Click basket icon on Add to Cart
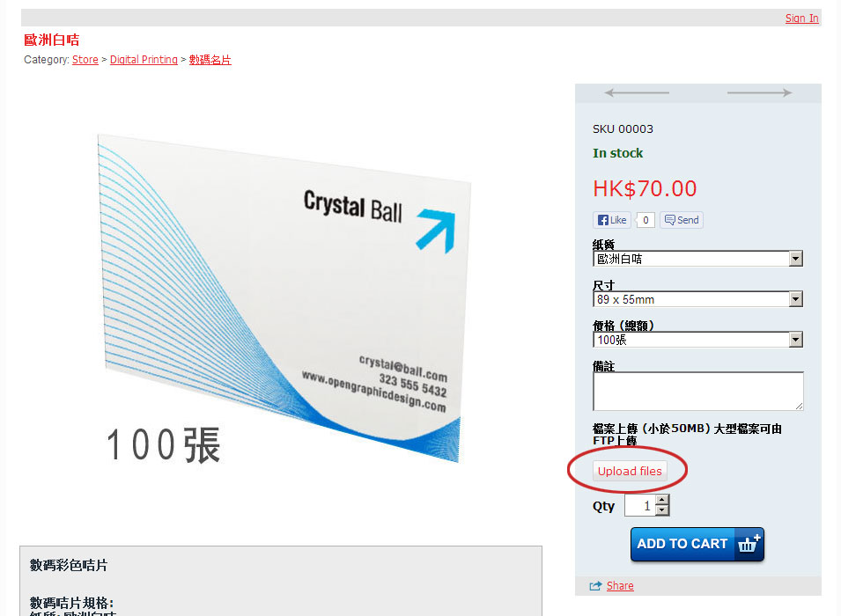 click(749, 544)
